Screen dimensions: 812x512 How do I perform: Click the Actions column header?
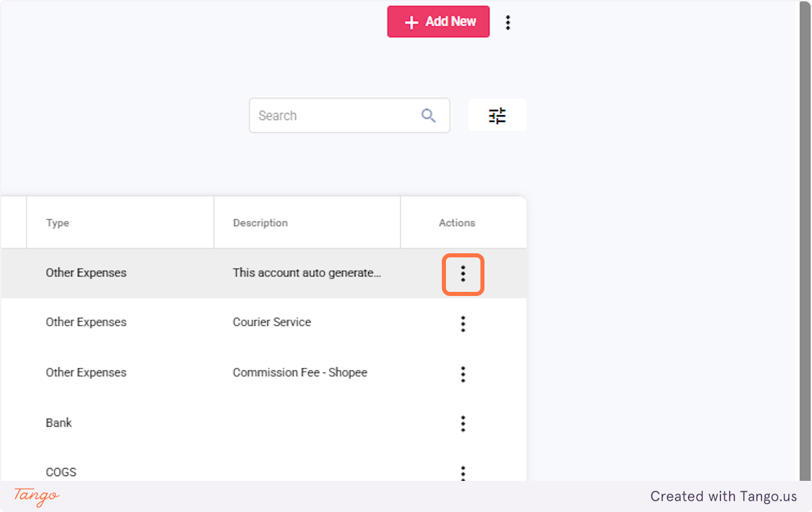[457, 223]
